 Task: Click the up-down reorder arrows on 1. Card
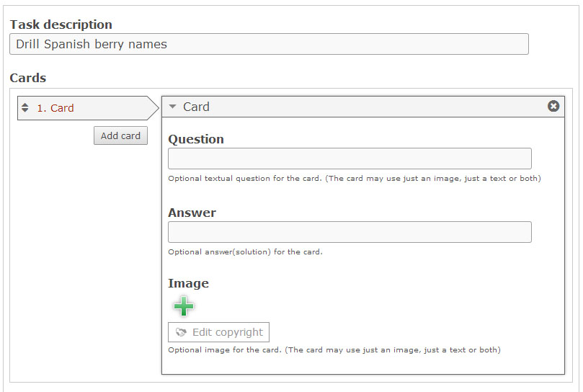point(25,107)
